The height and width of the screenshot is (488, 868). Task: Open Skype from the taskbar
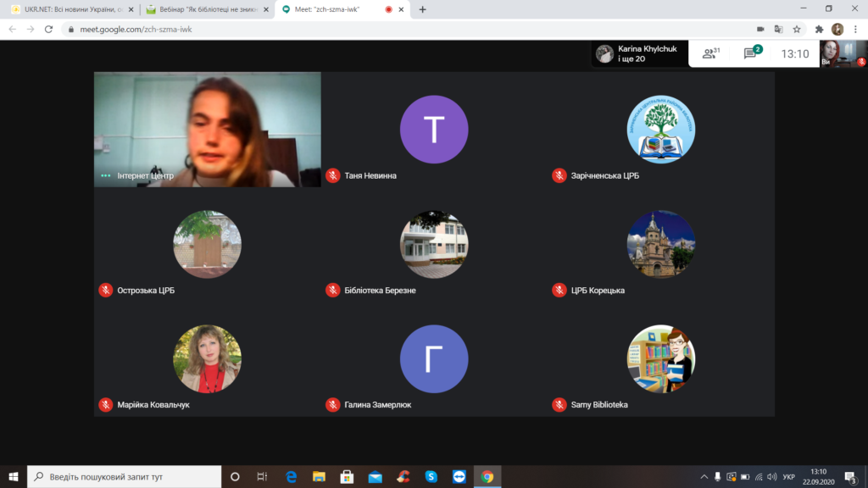(x=431, y=476)
